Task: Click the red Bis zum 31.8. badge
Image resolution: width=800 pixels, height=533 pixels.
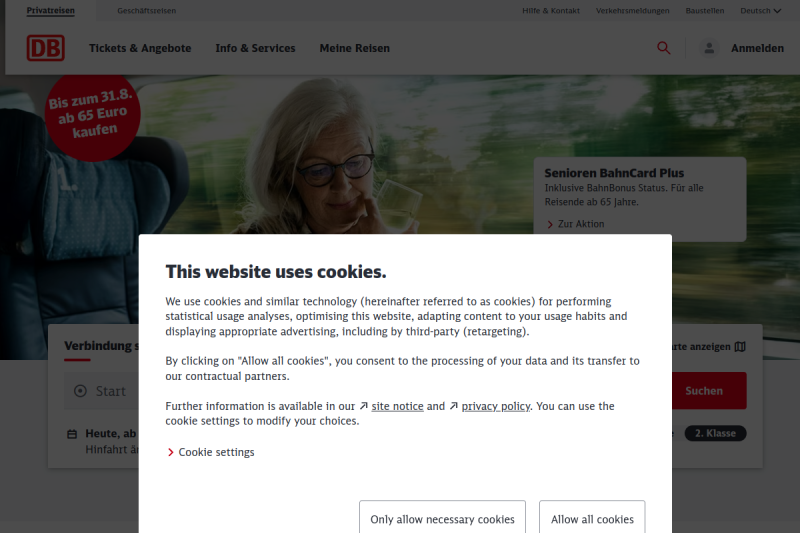Action: point(92,118)
